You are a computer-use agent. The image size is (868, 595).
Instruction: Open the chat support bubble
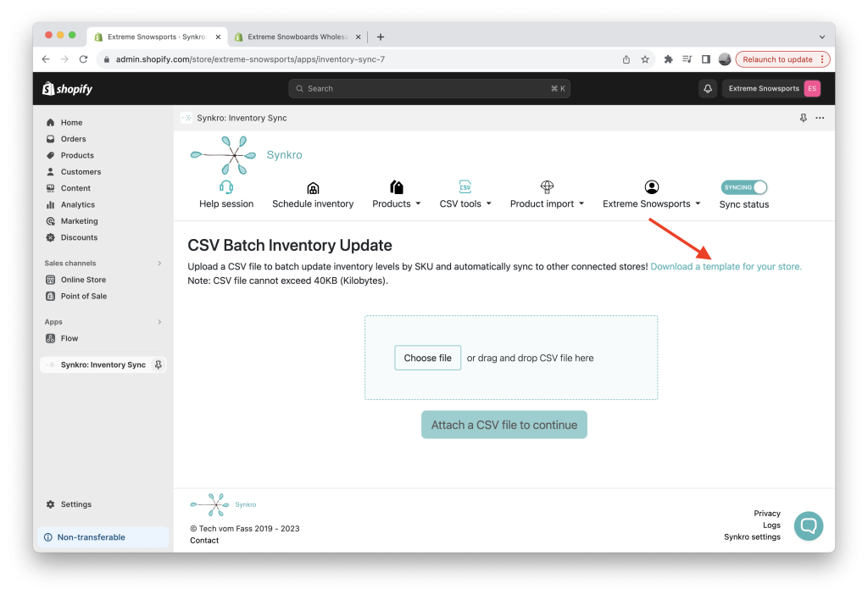click(808, 525)
